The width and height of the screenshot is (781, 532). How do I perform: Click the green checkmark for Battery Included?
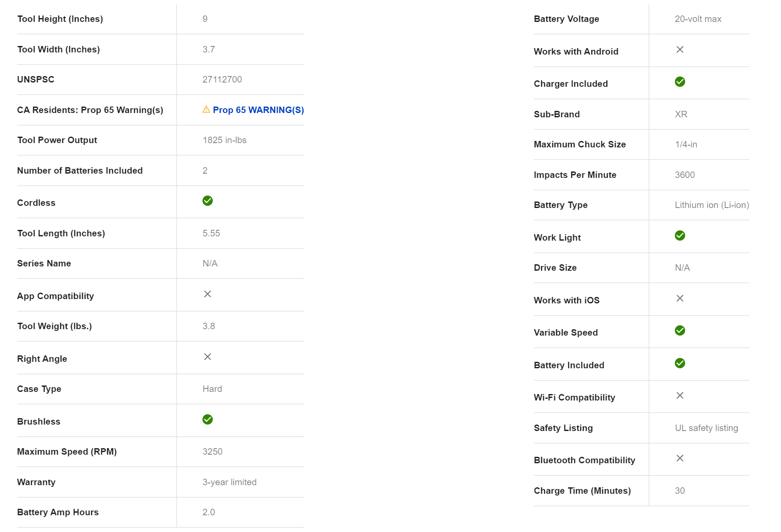pos(680,363)
